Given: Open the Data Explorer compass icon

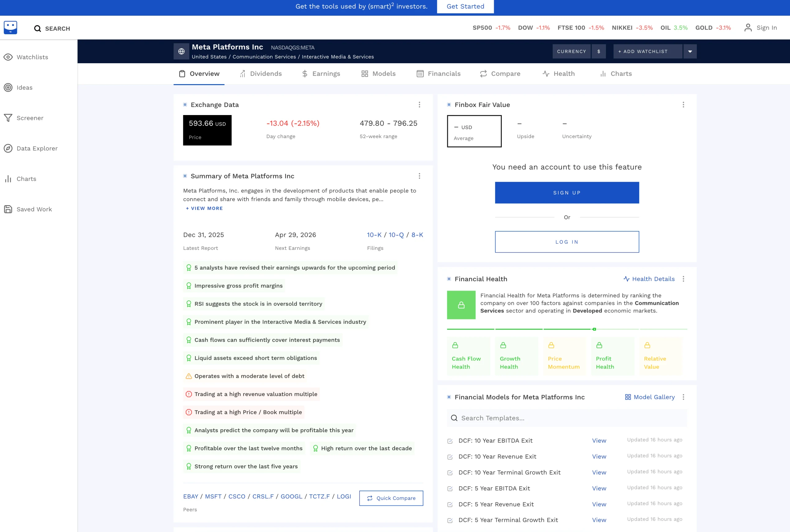Looking at the screenshot, I should (x=8, y=148).
